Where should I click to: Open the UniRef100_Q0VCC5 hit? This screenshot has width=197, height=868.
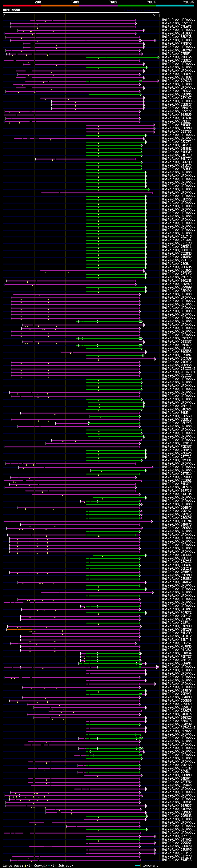[177, 81]
